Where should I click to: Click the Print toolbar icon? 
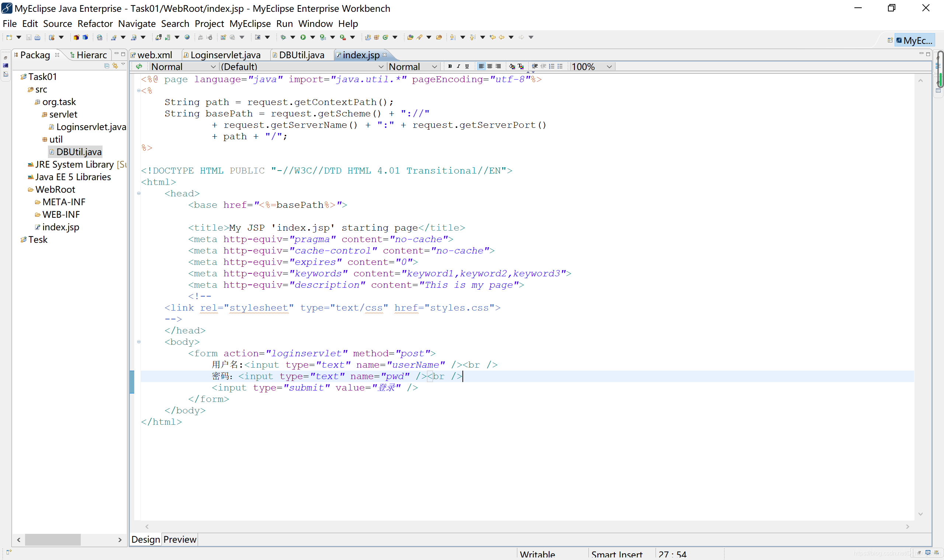[x=37, y=37]
